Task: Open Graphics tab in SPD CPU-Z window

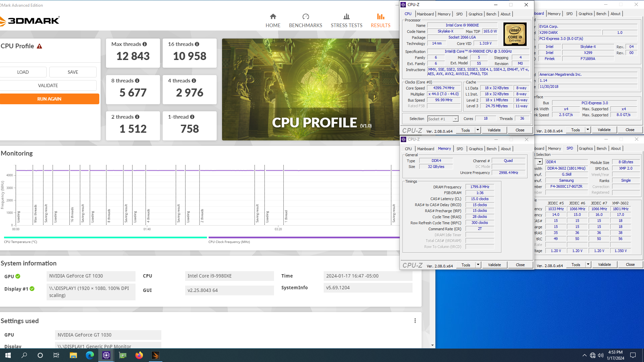Action: click(x=586, y=148)
